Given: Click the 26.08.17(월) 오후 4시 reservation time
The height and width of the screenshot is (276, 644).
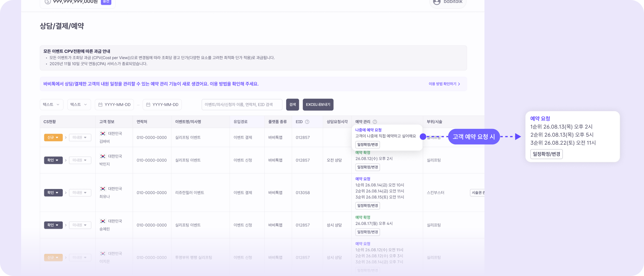Looking at the screenshot, I should [374, 224].
